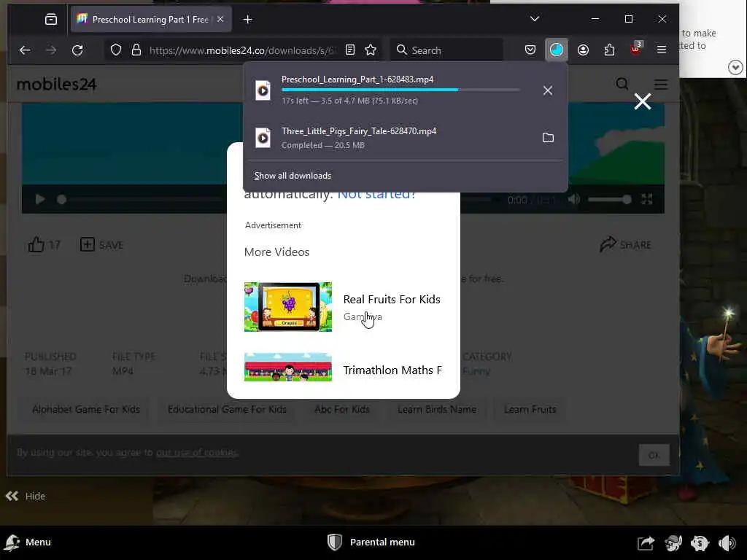Open Real Fruits For Kids thumbnail
The width and height of the screenshot is (747, 560).
pos(287,307)
